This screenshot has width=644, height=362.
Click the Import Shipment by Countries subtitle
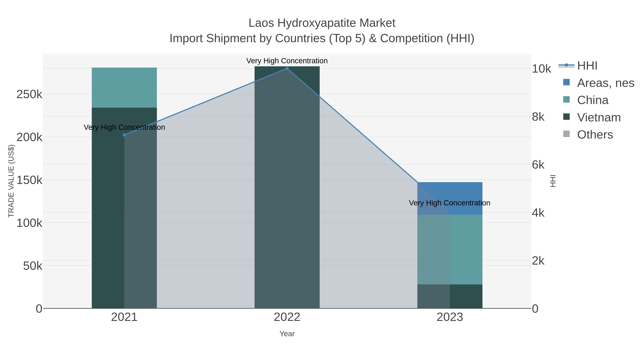click(322, 38)
